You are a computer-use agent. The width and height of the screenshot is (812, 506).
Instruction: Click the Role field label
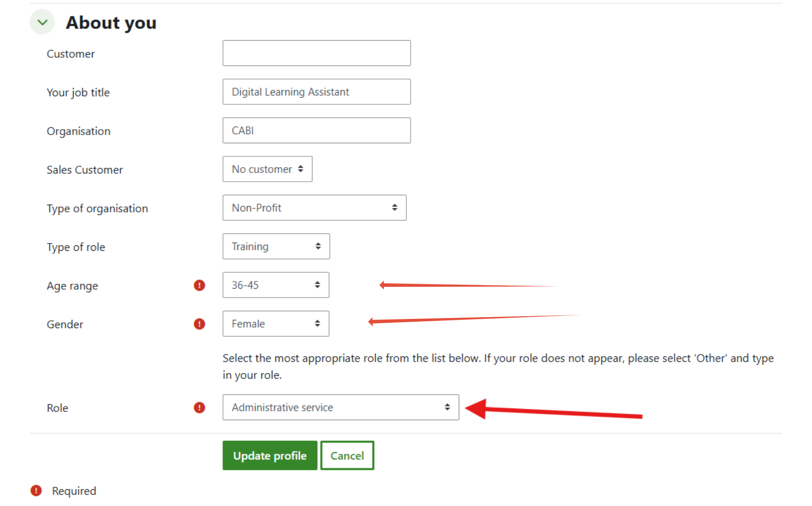click(57, 408)
